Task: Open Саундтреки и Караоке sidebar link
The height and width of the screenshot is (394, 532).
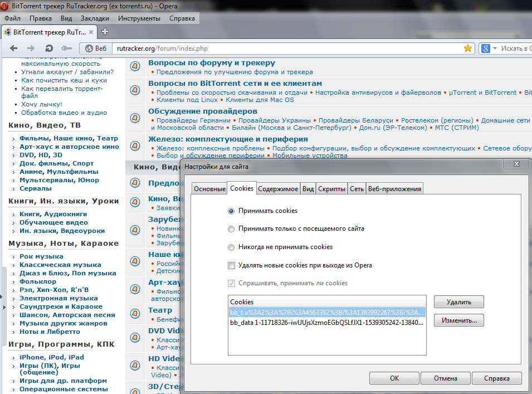Action: (x=61, y=307)
